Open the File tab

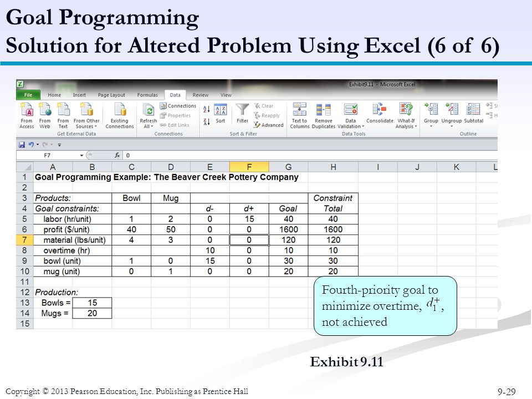click(28, 95)
